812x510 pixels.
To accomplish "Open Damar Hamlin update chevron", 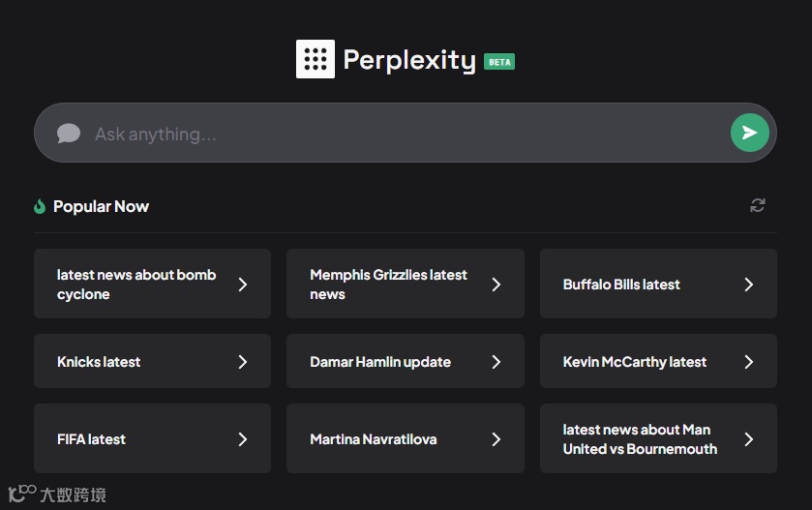I will (496, 362).
